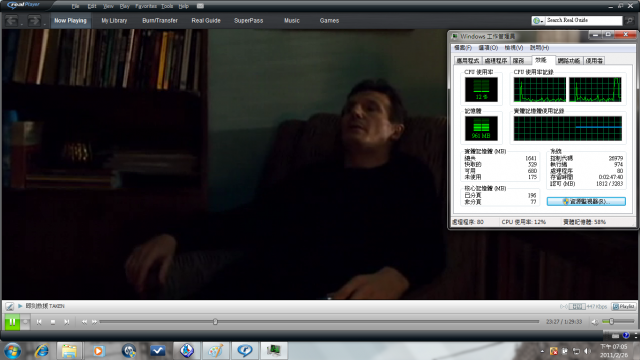Open the RealPlayer Help menu

(x=184, y=6)
